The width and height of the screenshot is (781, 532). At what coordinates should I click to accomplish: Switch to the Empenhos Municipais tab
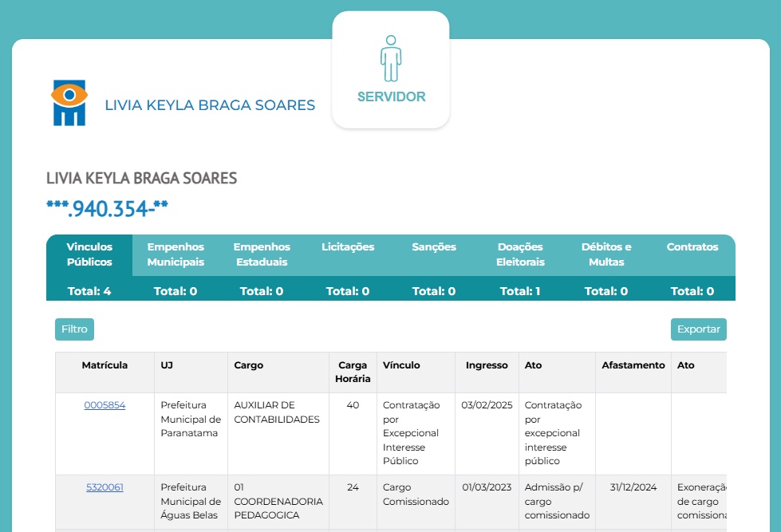click(176, 254)
